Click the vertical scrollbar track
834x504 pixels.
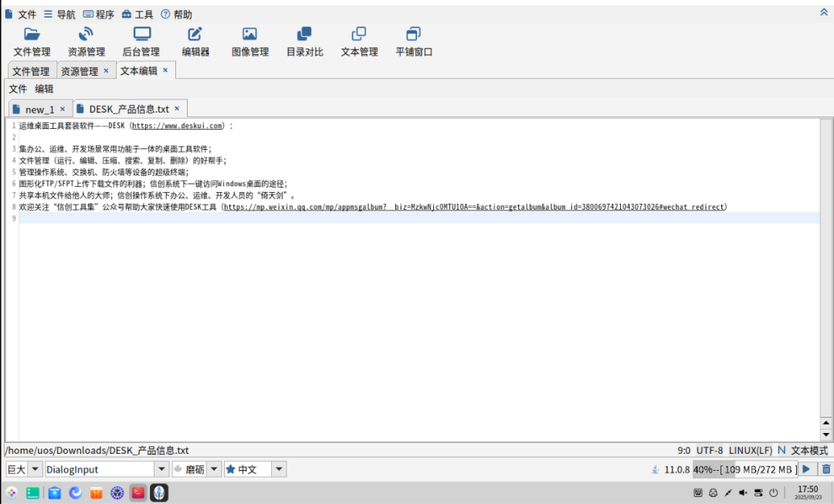click(826, 268)
